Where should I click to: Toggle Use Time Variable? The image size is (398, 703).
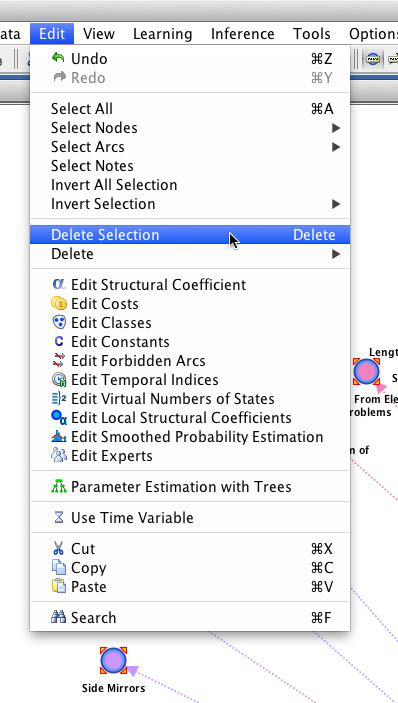point(190,517)
